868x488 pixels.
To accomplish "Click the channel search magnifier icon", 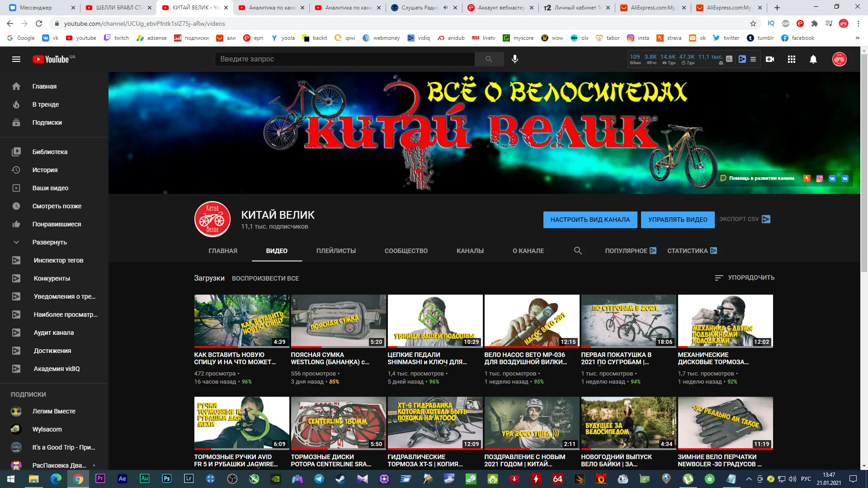I will 577,251.
